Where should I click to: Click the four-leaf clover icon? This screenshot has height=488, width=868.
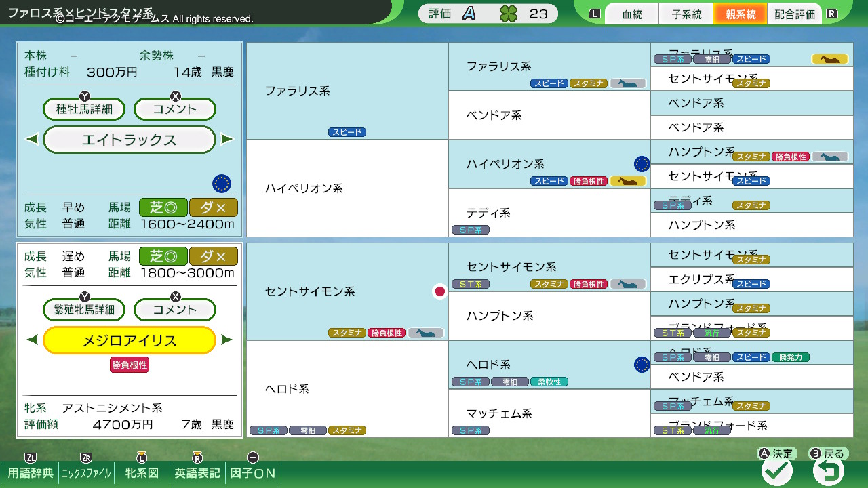(508, 14)
